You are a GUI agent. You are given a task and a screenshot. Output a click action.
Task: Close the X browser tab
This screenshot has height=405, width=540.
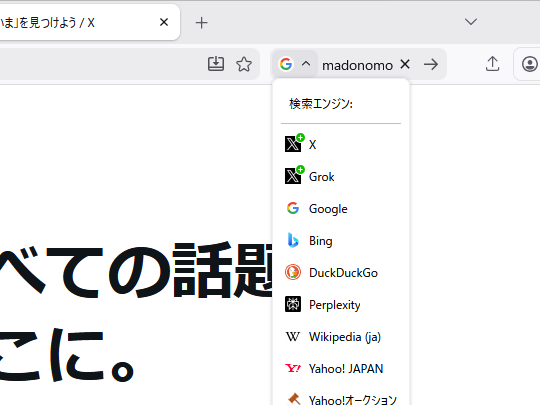point(164,22)
